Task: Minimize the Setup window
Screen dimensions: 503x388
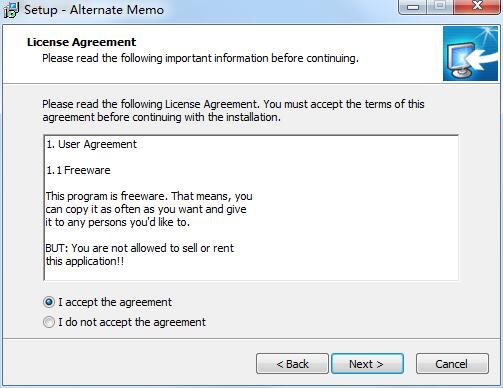Action: click(x=413, y=7)
